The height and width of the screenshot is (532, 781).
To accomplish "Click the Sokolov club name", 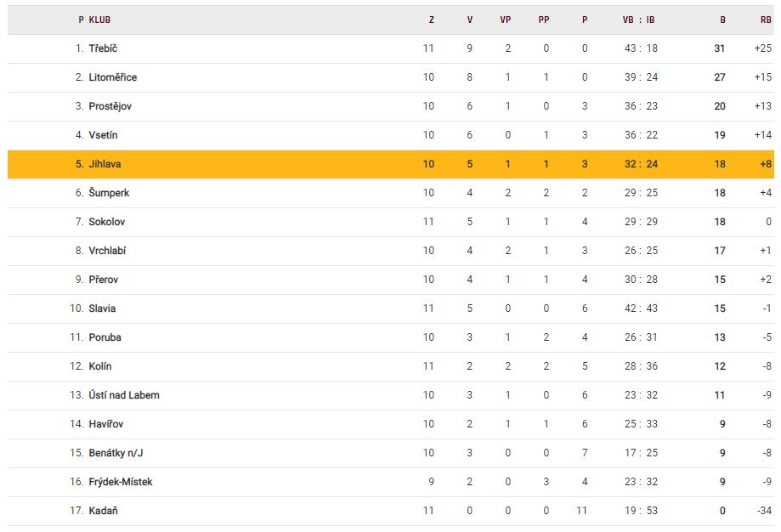I will click(x=107, y=222).
